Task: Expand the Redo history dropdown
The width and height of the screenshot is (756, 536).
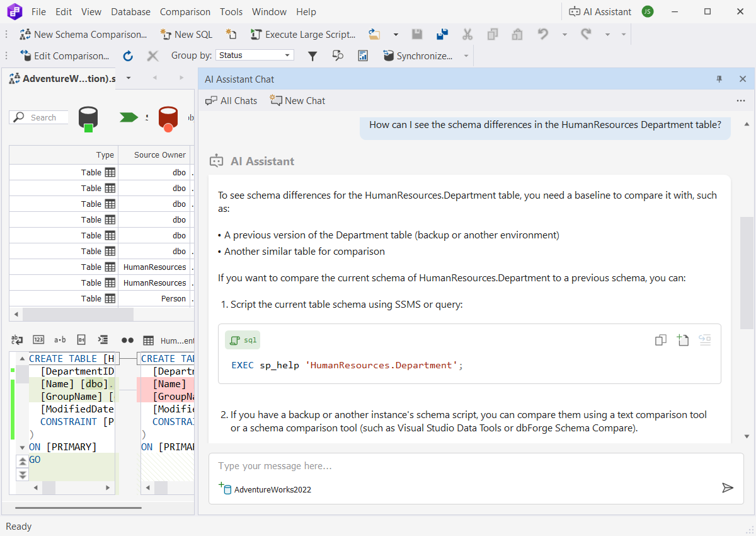Action: (607, 35)
